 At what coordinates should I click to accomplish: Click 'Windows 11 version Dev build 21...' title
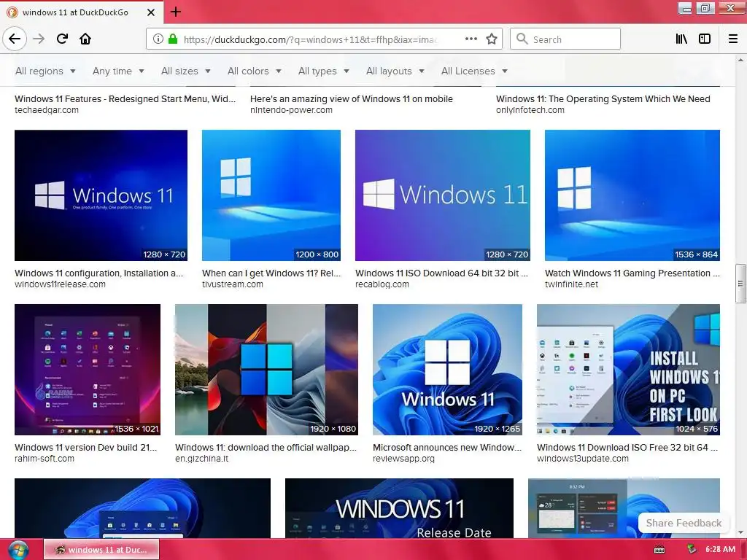click(86, 448)
